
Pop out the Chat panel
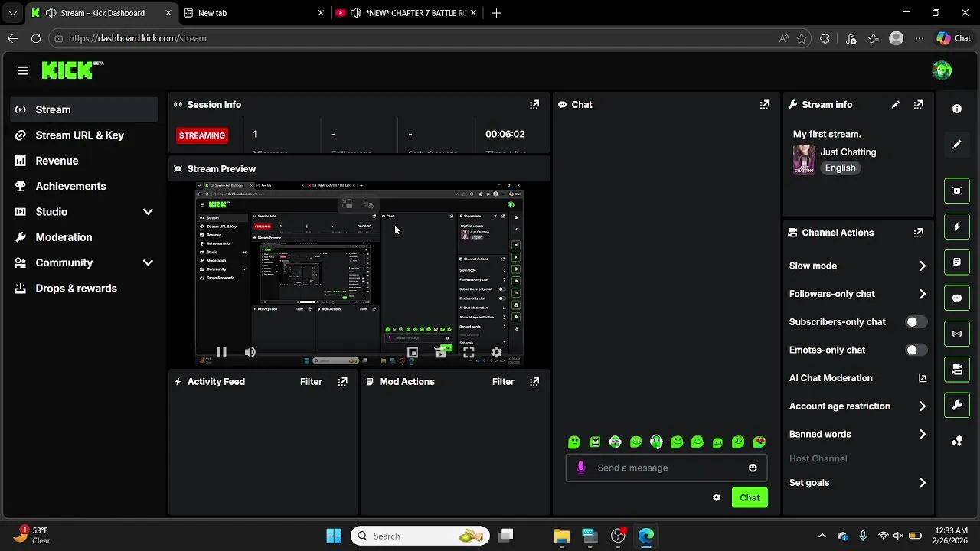pos(765,105)
